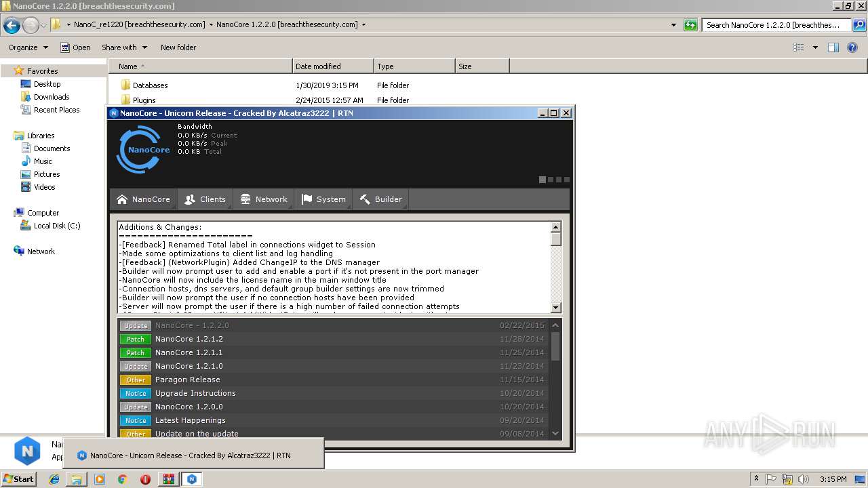
Task: Go forward in Explorer navigation
Action: point(31,26)
